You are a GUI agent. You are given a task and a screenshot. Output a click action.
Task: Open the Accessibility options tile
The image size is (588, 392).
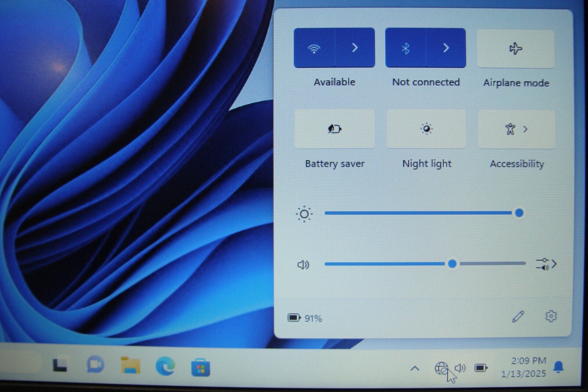pyautogui.click(x=516, y=129)
